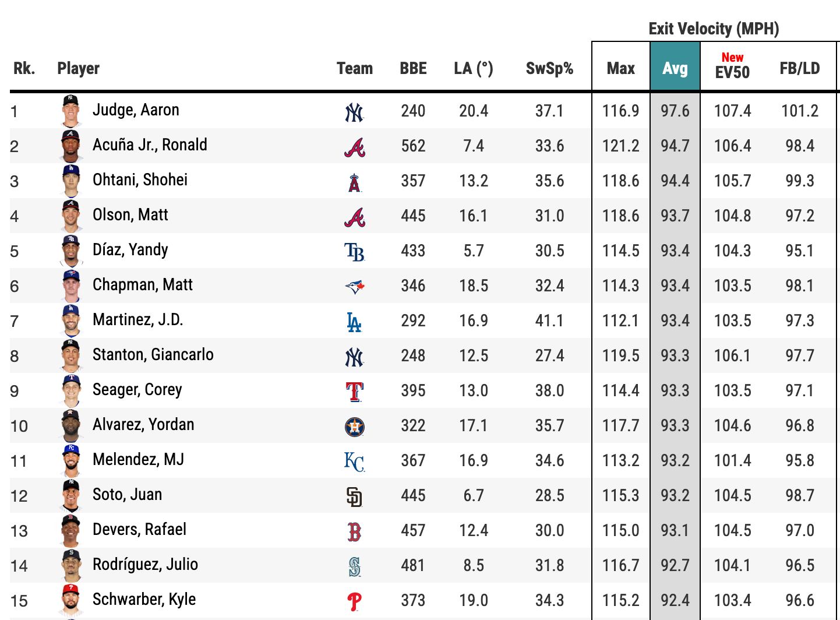Sort by the BBE column header
This screenshot has height=620, width=840.
413,68
